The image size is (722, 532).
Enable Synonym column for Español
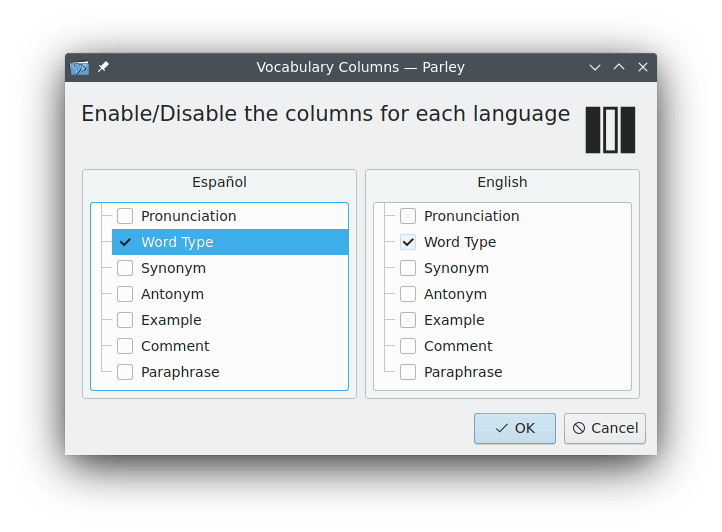coord(125,268)
